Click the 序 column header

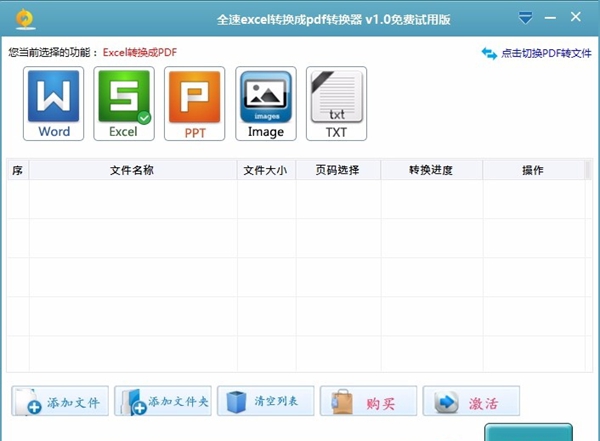pos(18,170)
